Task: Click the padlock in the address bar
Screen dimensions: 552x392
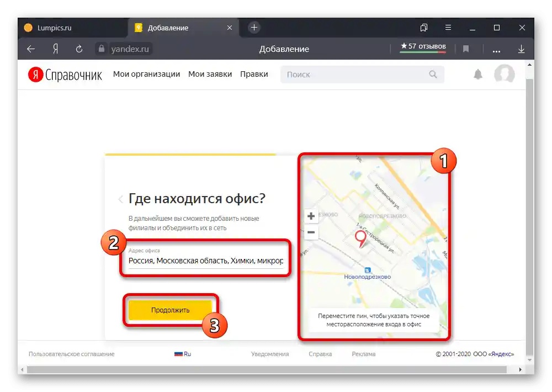Action: pyautogui.click(x=102, y=49)
